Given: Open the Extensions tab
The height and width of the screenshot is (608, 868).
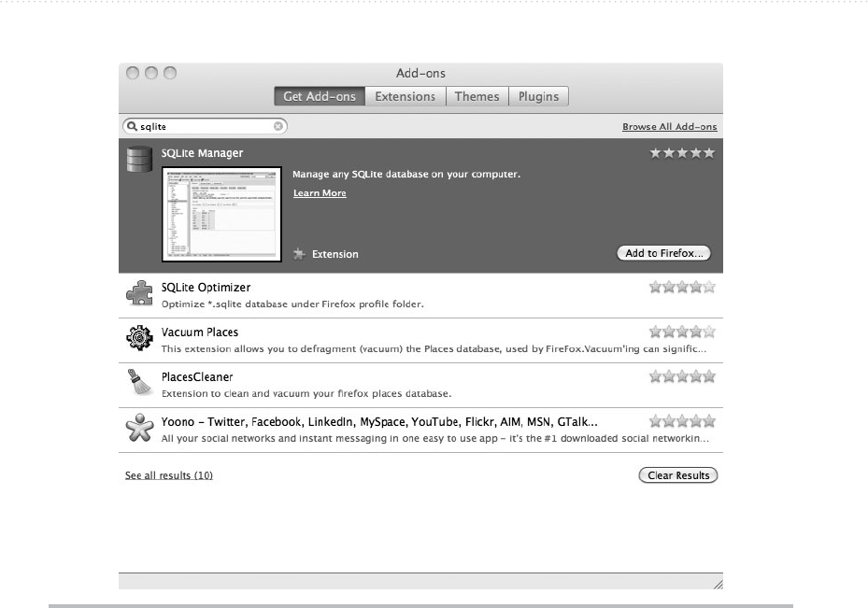Looking at the screenshot, I should tap(406, 96).
